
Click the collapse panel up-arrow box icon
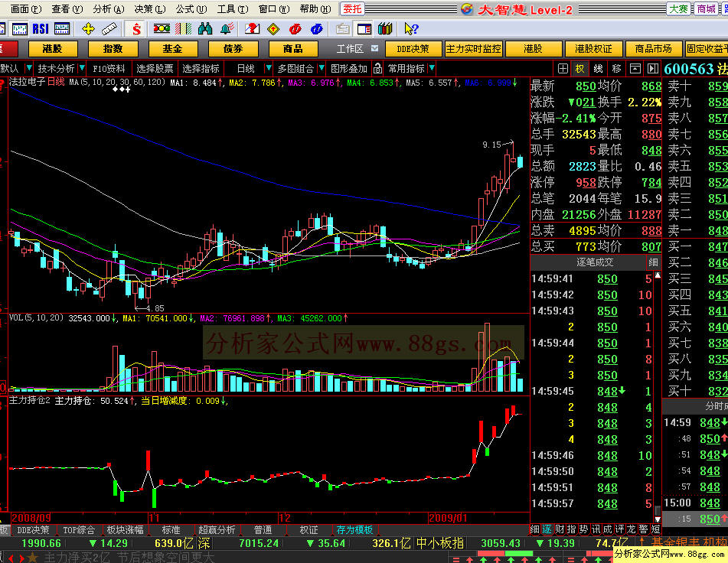click(635, 69)
